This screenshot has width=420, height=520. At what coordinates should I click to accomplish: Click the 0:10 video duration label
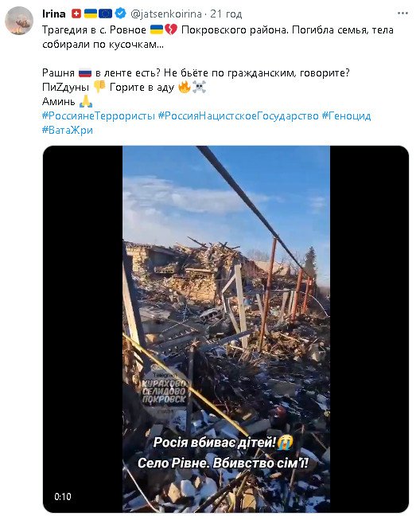coord(63,496)
